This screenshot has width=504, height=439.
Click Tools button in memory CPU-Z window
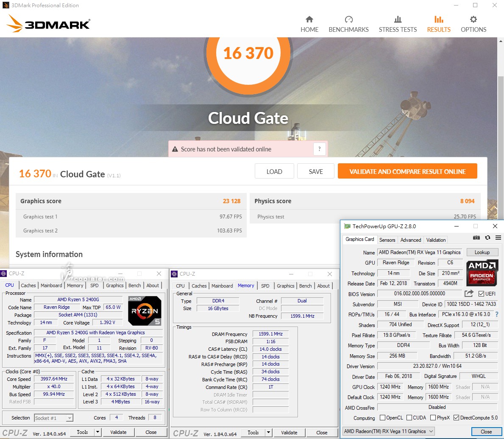pos(253,432)
